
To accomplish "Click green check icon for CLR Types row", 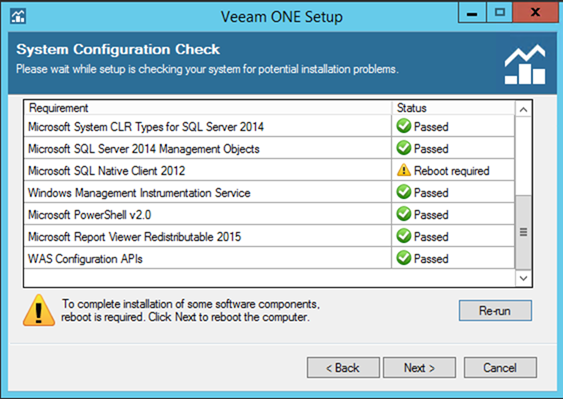I will pyautogui.click(x=404, y=126).
